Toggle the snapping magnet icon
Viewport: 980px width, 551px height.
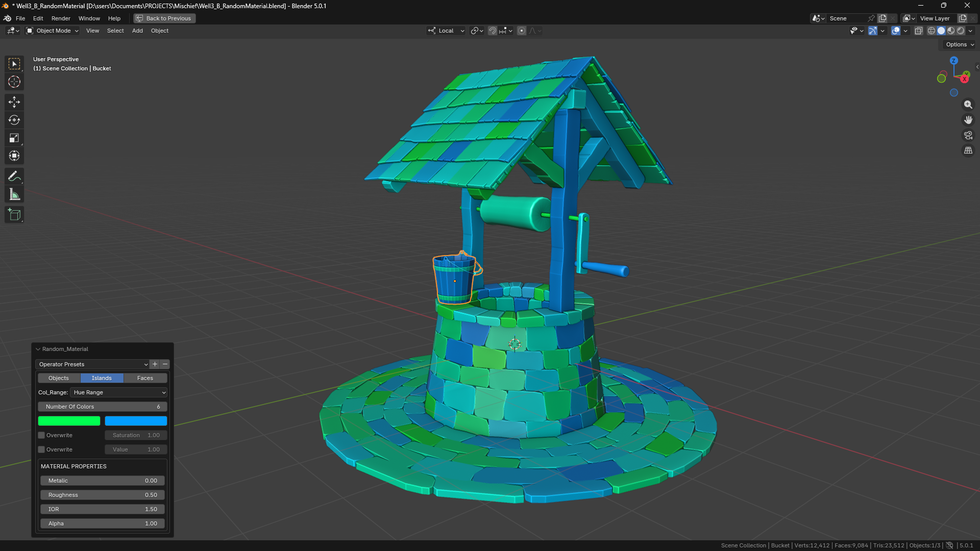pyautogui.click(x=492, y=31)
